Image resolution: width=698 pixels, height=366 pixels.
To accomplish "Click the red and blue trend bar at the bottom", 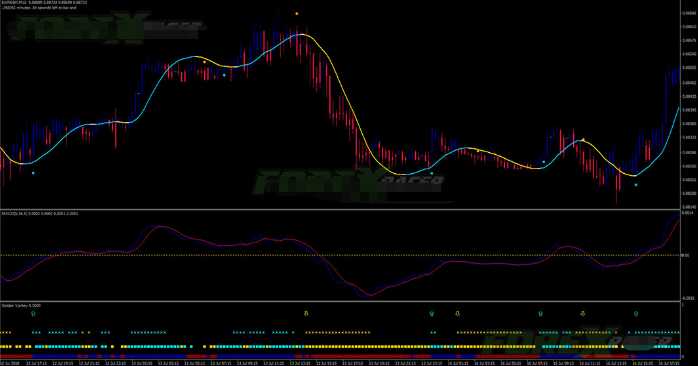I will 340,357.
